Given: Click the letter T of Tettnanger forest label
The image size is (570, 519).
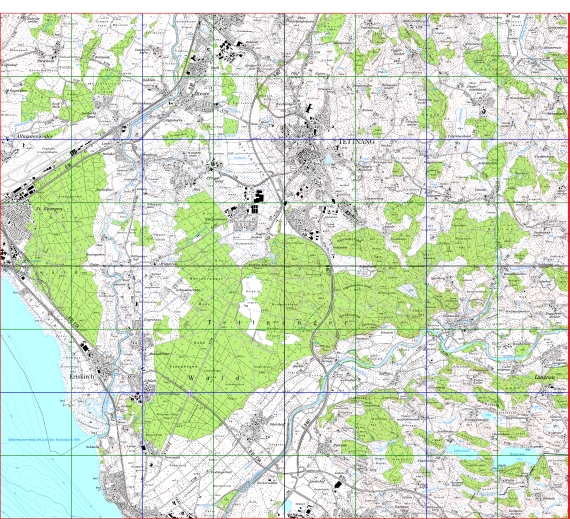Looking at the screenshot, I should tap(211, 322).
